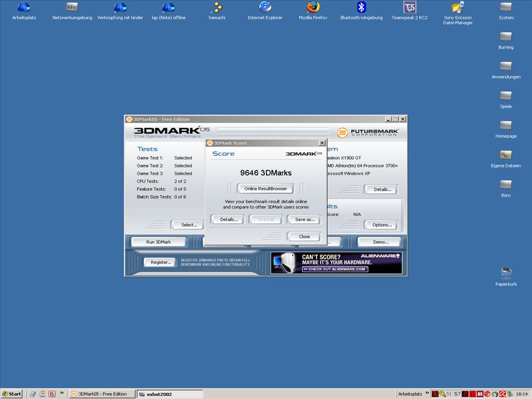532x399 pixels.
Task: Open the Papierkorb recycle bin
Action: [x=506, y=276]
